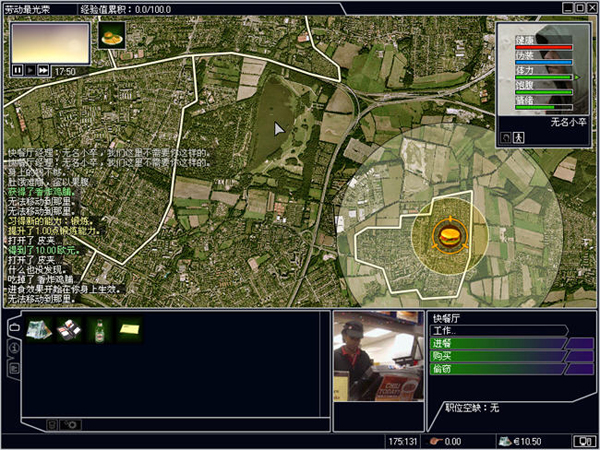Resume normal speed with play button

[31, 70]
